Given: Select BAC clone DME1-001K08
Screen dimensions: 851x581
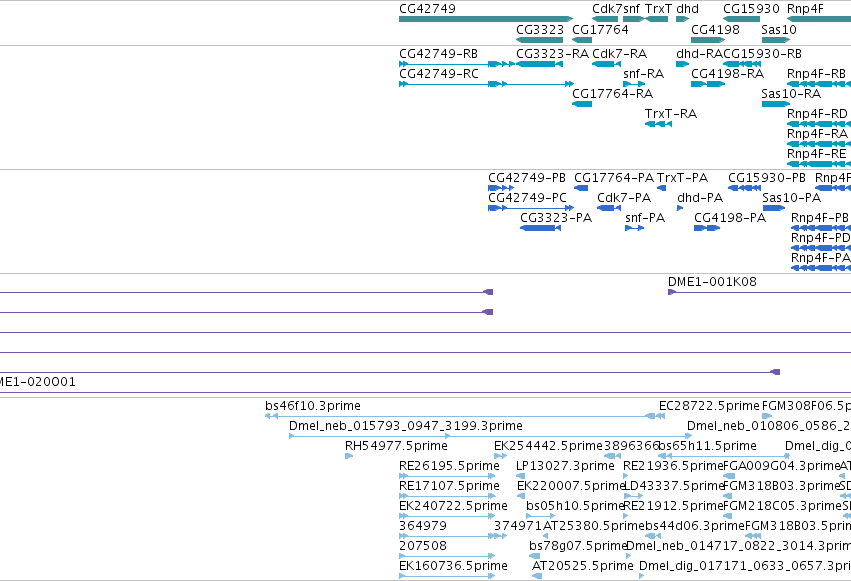Looking at the screenshot, I should (712, 282).
